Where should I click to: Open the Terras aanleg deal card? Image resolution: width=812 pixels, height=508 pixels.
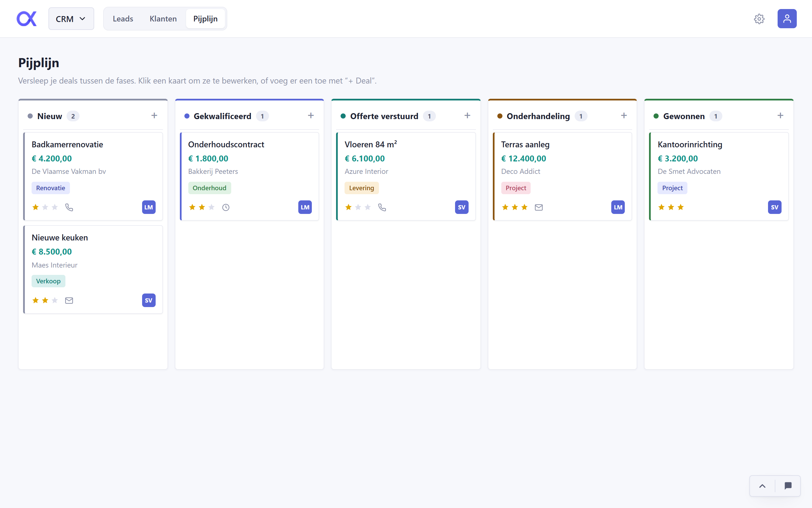[x=563, y=176]
